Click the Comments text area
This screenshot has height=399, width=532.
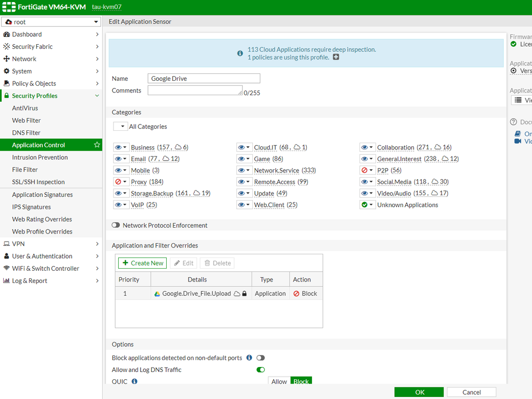(195, 90)
